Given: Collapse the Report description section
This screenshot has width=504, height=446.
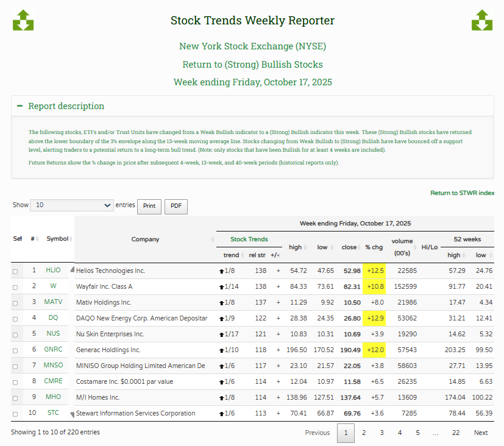Looking at the screenshot, I should (21, 106).
